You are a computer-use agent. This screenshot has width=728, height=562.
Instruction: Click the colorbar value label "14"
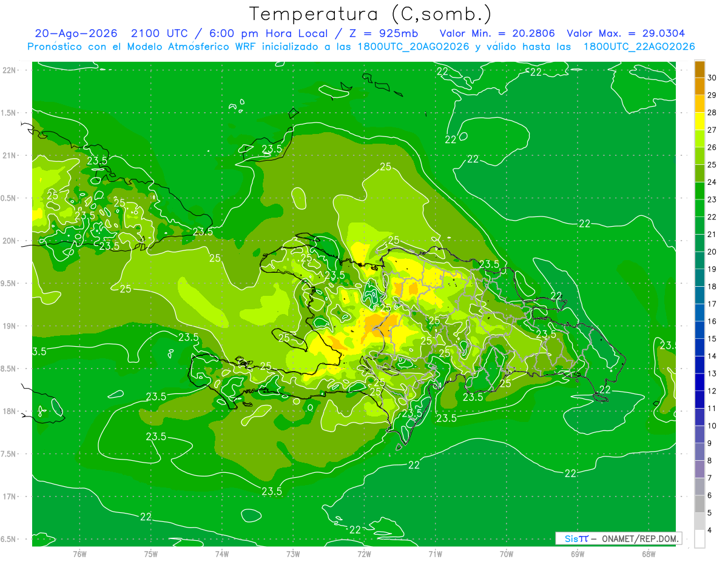pyautogui.click(x=712, y=356)
